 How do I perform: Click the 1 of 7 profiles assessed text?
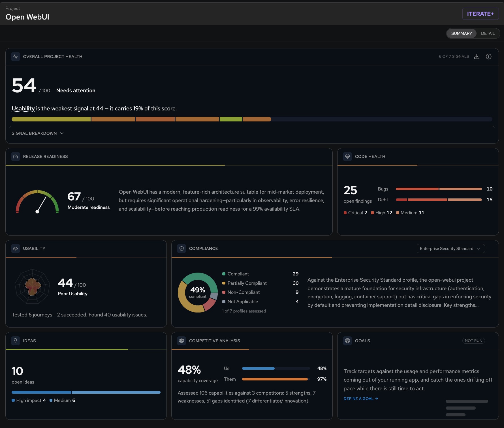coord(244,311)
